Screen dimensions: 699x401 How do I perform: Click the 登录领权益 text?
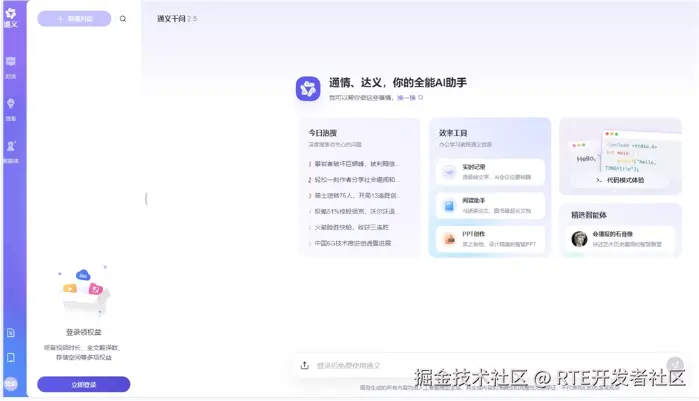[84, 332]
